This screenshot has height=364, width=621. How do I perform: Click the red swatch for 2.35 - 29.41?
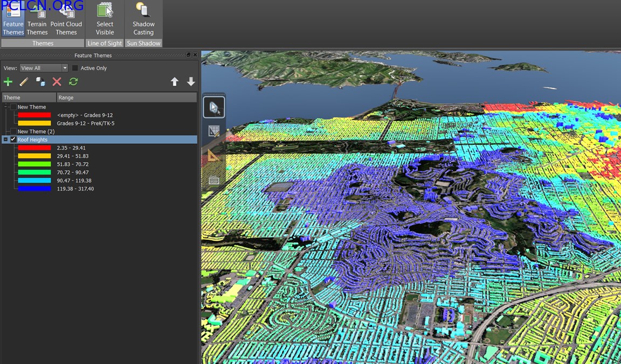34,148
